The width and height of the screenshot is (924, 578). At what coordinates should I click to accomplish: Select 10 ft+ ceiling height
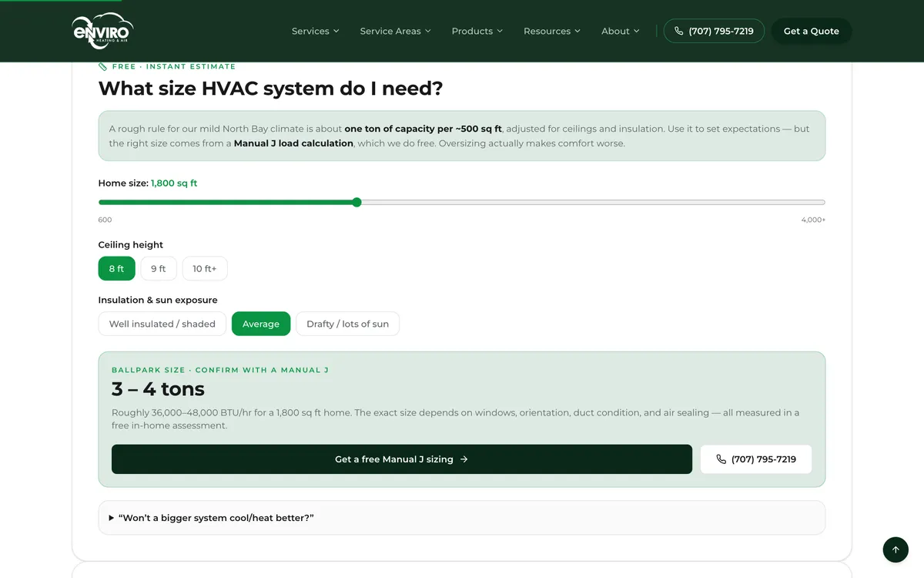[205, 269]
